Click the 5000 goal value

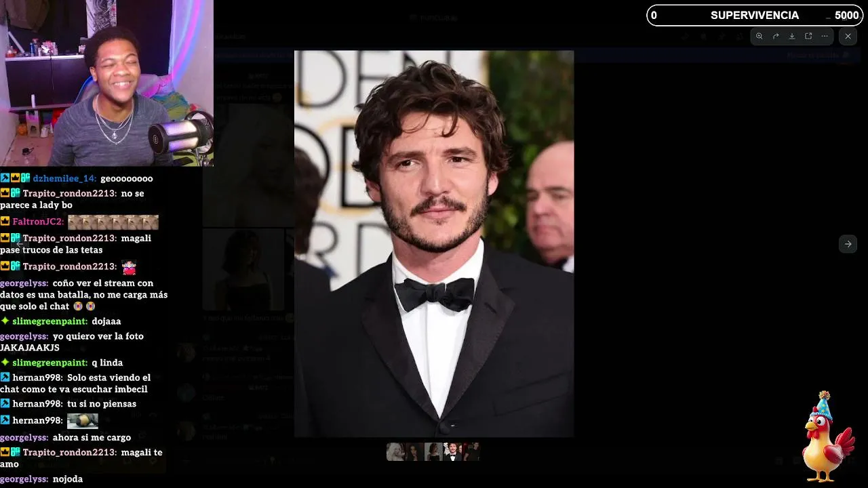point(846,16)
